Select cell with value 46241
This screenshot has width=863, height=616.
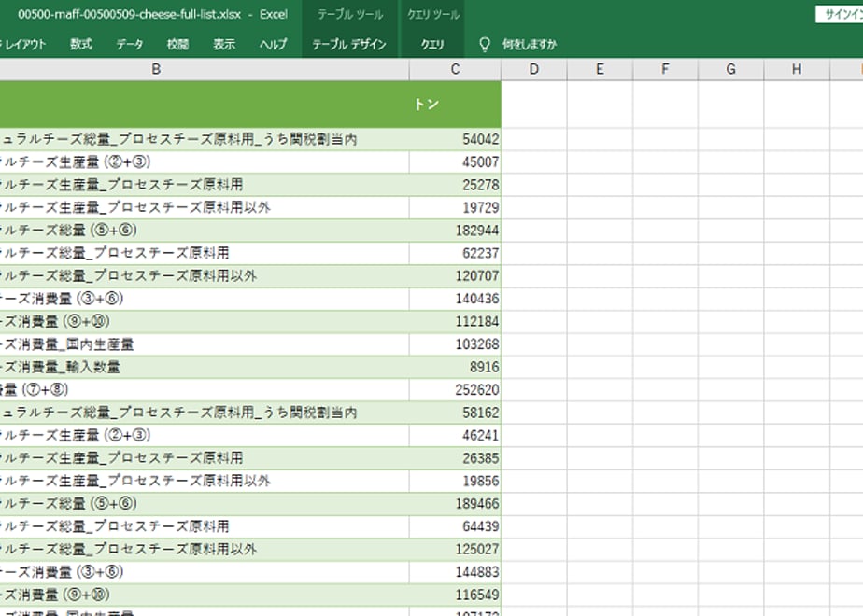pos(455,436)
